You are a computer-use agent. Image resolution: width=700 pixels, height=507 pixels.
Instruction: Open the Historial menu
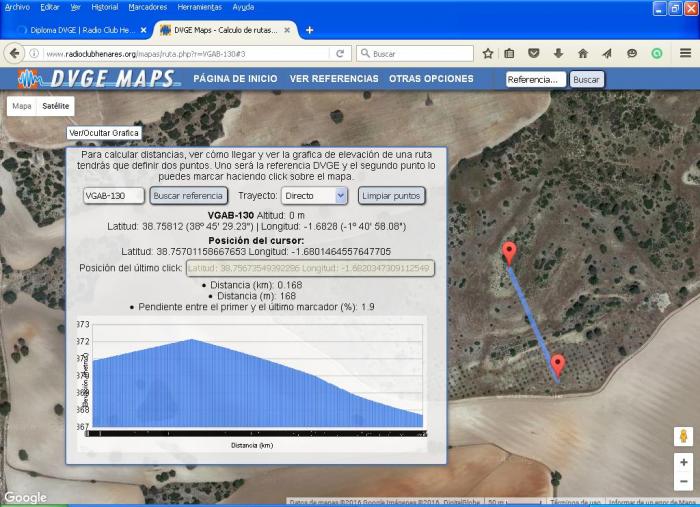tap(105, 7)
